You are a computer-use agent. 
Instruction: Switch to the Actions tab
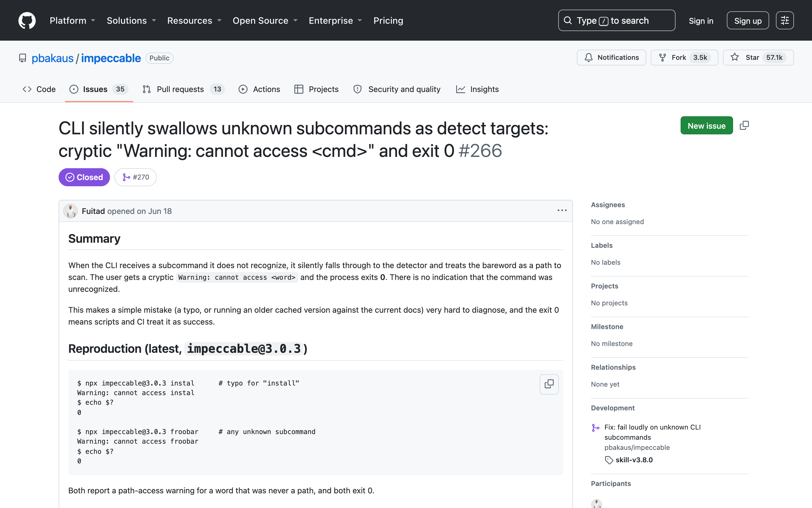(x=259, y=89)
